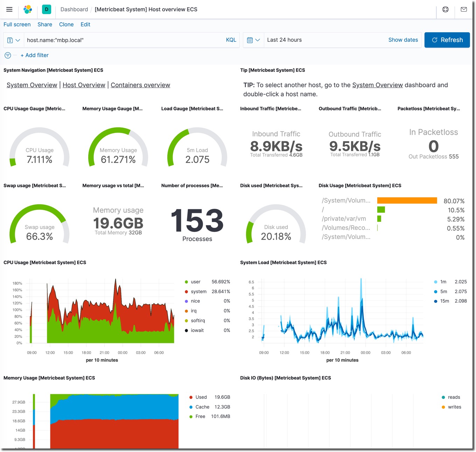Toggle 15m series in load legend
476x452 pixels.
pyautogui.click(x=444, y=301)
